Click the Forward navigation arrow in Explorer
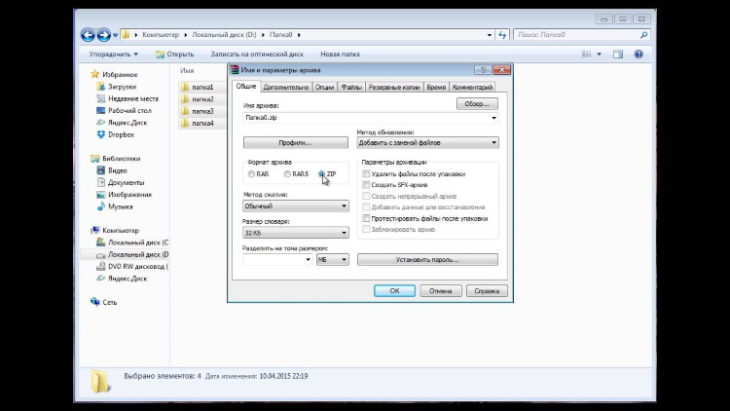The width and height of the screenshot is (730, 411). coord(103,34)
